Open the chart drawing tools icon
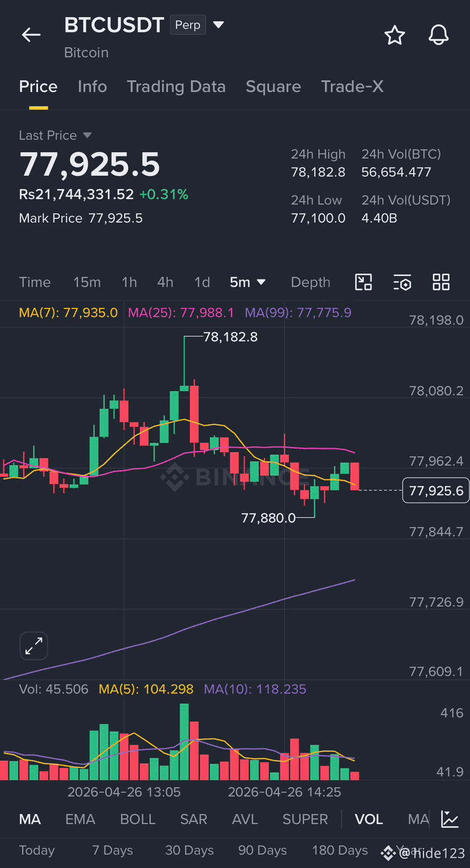 [363, 282]
